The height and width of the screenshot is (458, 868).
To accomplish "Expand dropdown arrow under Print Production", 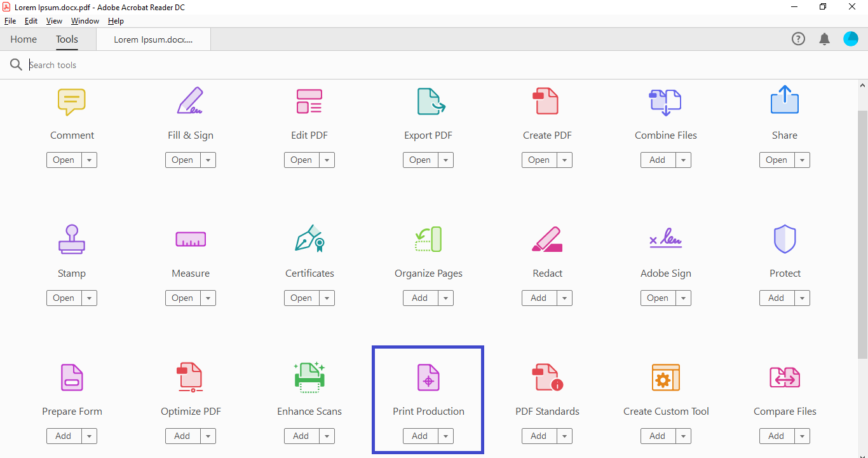I will [446, 436].
